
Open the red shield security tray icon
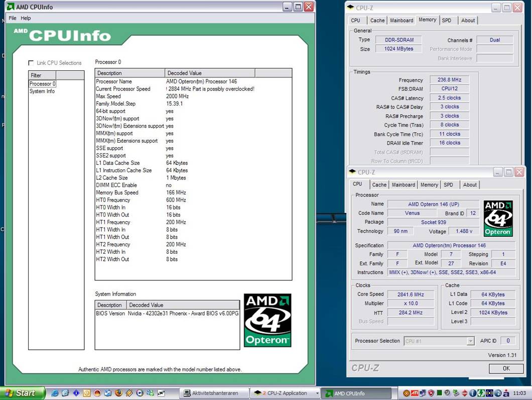431,393
